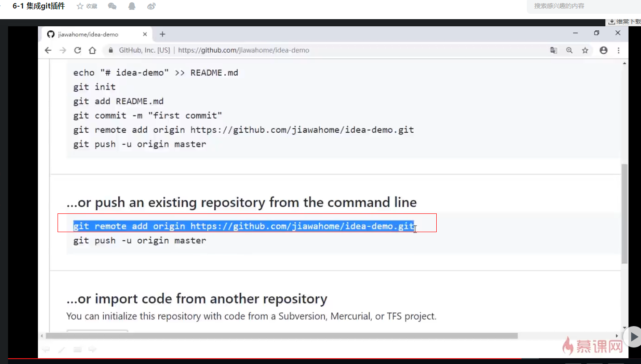
Task: Click the zoom magnifier icon in address bar
Action: pos(569,50)
